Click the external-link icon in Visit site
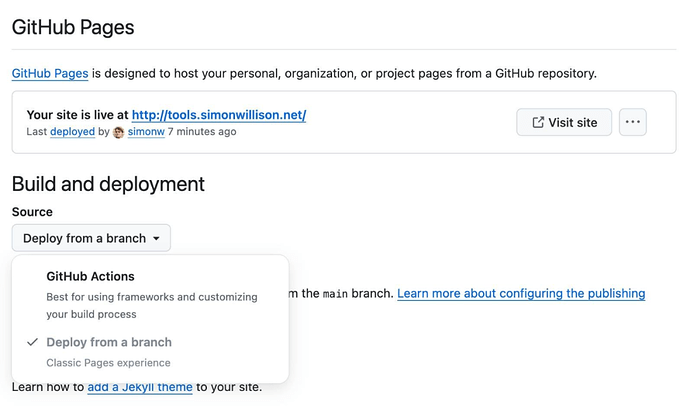690x412 pixels. coord(538,122)
